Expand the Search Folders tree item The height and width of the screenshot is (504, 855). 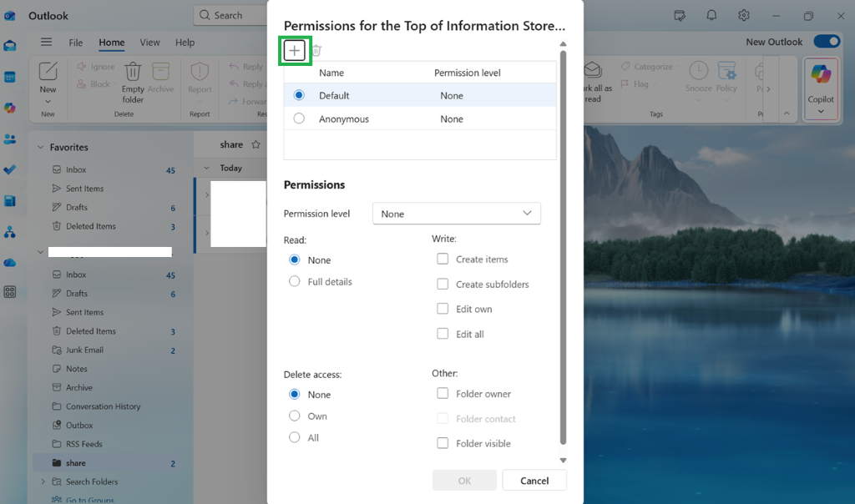[43, 481]
